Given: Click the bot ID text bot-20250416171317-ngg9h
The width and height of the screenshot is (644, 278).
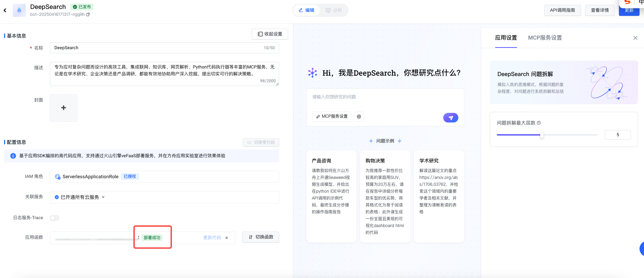Looking at the screenshot, I should click(x=57, y=14).
